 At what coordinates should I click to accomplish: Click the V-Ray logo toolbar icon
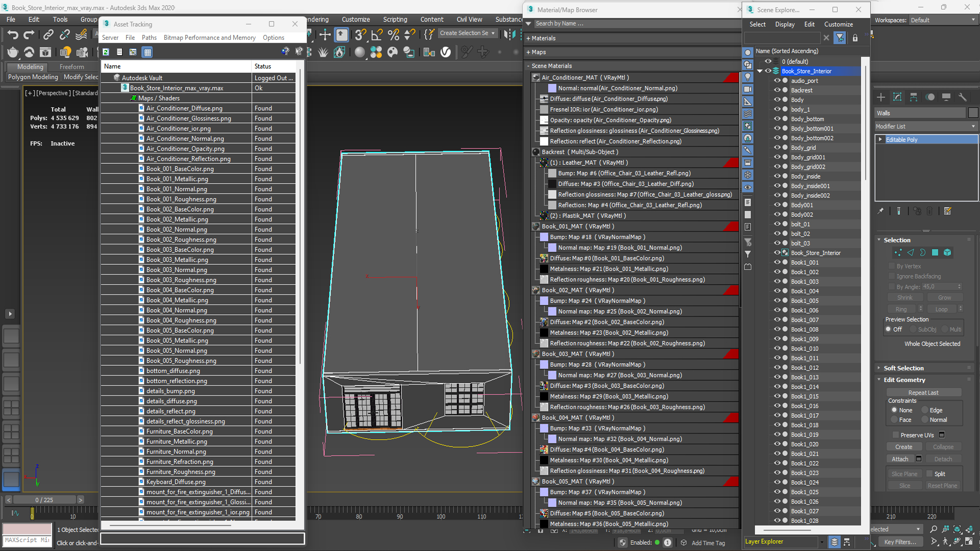tap(446, 52)
